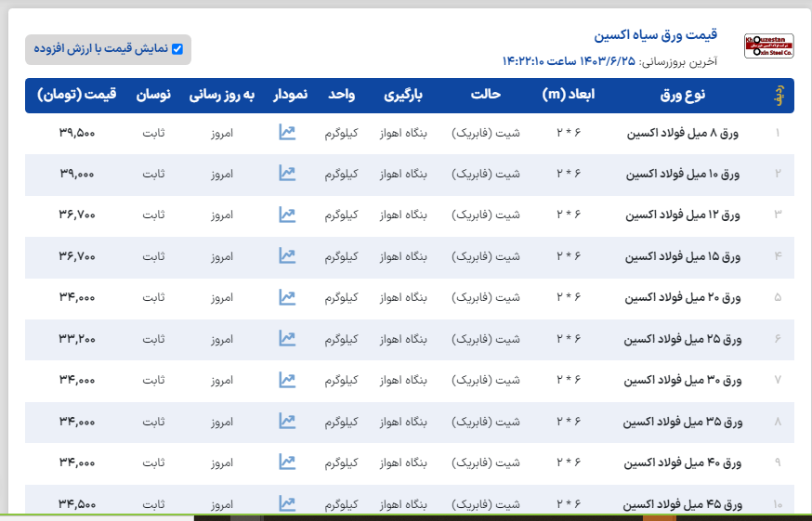Open chart icon for 30 mm Oxin sheet
The image size is (812, 521).
287,381
